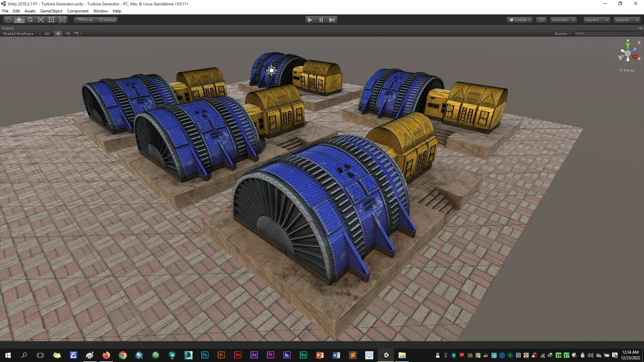The image size is (644, 362).
Task: Toggle Global/Local handle rotation
Action: pos(107,20)
